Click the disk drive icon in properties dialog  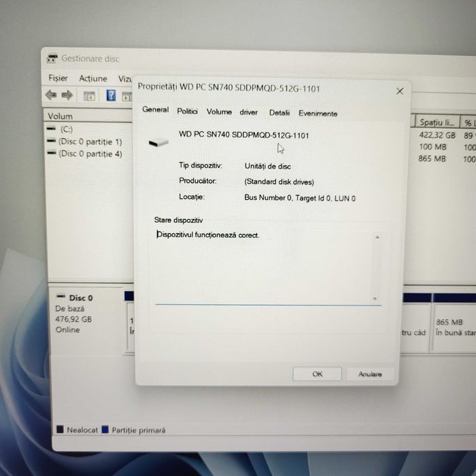158,142
